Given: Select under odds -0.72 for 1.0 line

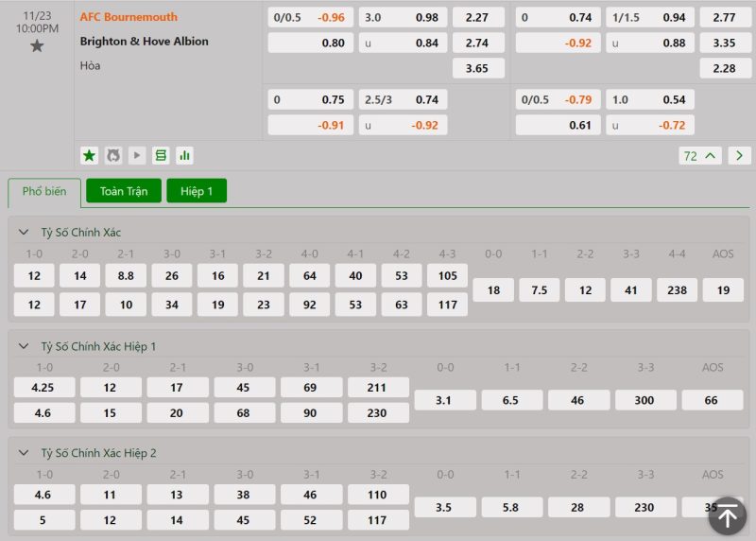Looking at the screenshot, I should click(x=650, y=125).
